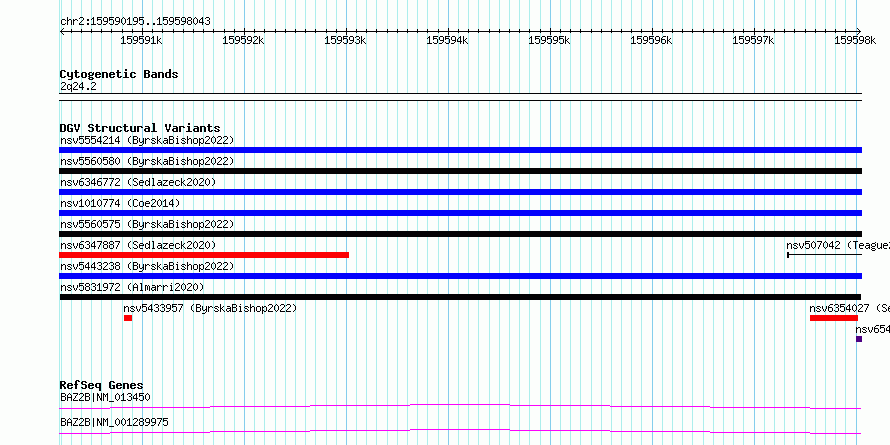
Task: Click the 159591k ruler tick label
Action: [141, 40]
